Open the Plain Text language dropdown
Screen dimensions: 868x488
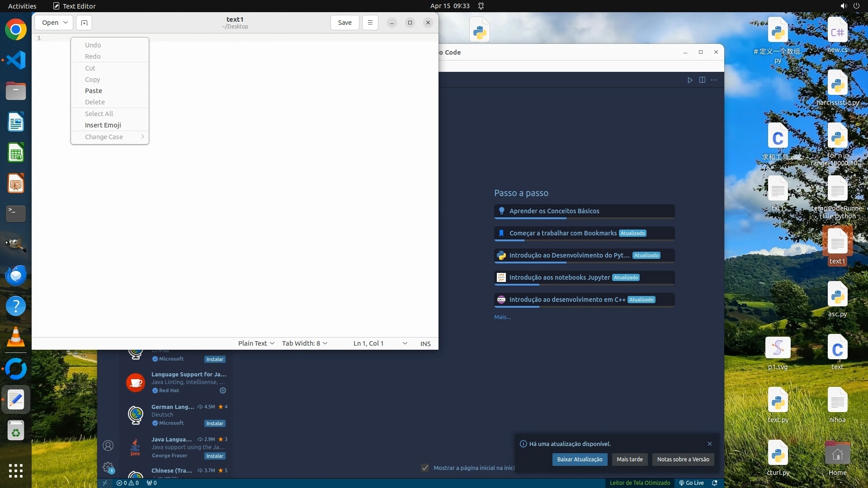[x=256, y=343]
